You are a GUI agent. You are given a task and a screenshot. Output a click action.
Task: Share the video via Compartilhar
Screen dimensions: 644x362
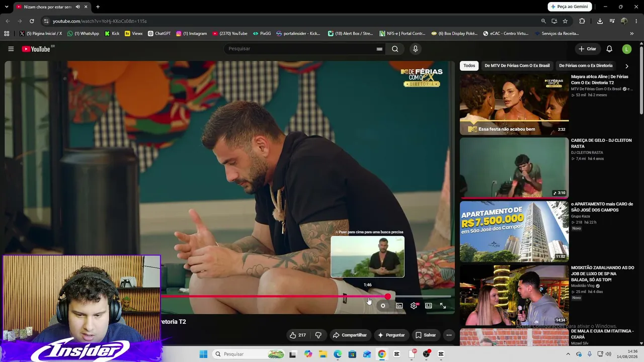click(350, 335)
